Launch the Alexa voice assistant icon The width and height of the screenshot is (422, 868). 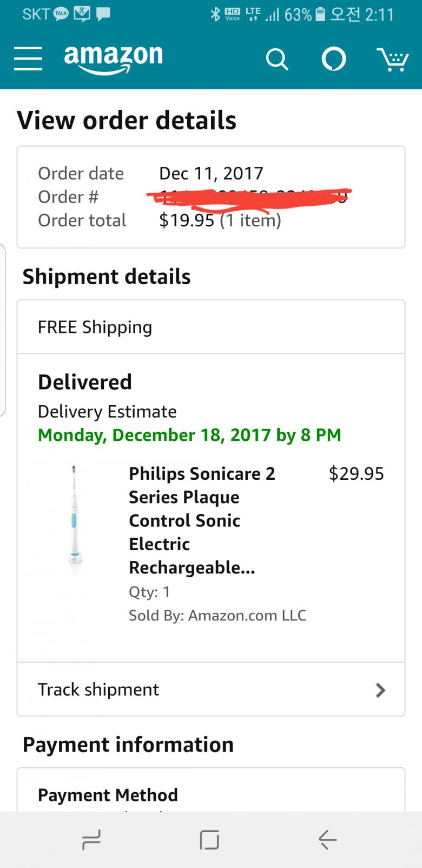pos(333,58)
